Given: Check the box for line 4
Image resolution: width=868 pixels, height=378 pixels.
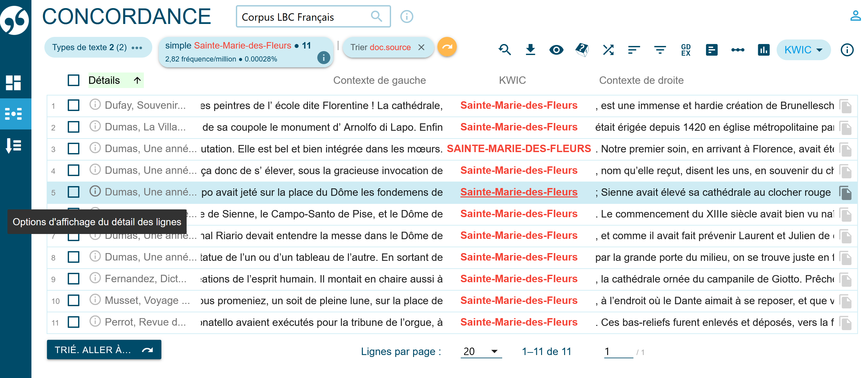Looking at the screenshot, I should click(x=74, y=170).
